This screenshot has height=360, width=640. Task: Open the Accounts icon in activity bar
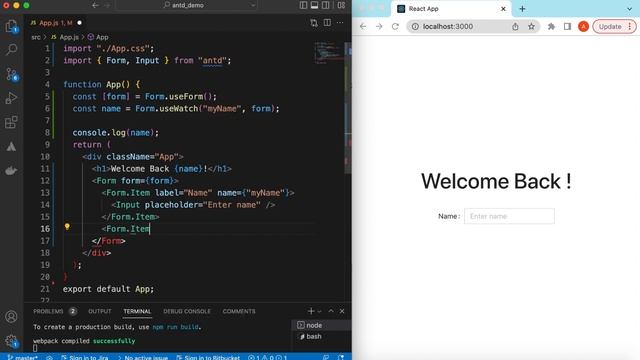[x=11, y=316]
